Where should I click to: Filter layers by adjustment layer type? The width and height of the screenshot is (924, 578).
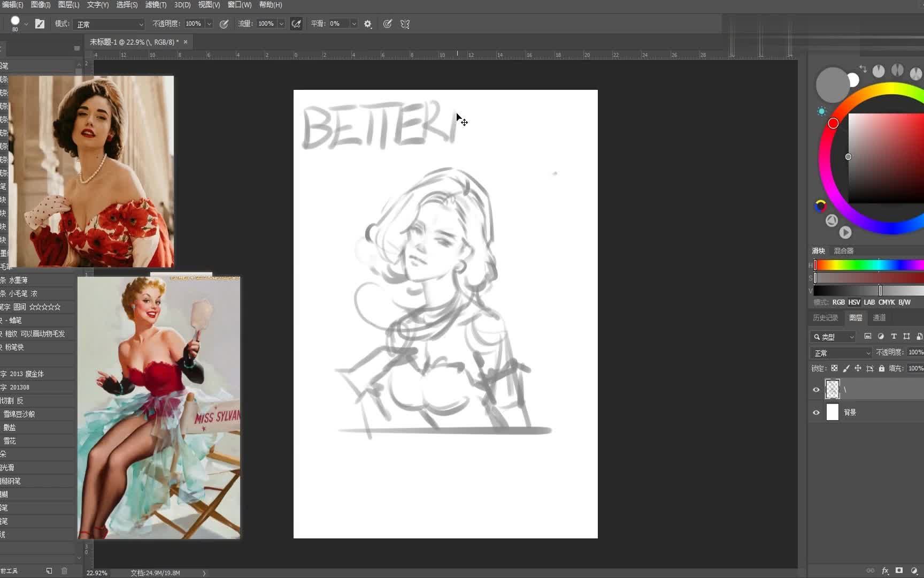tap(881, 336)
